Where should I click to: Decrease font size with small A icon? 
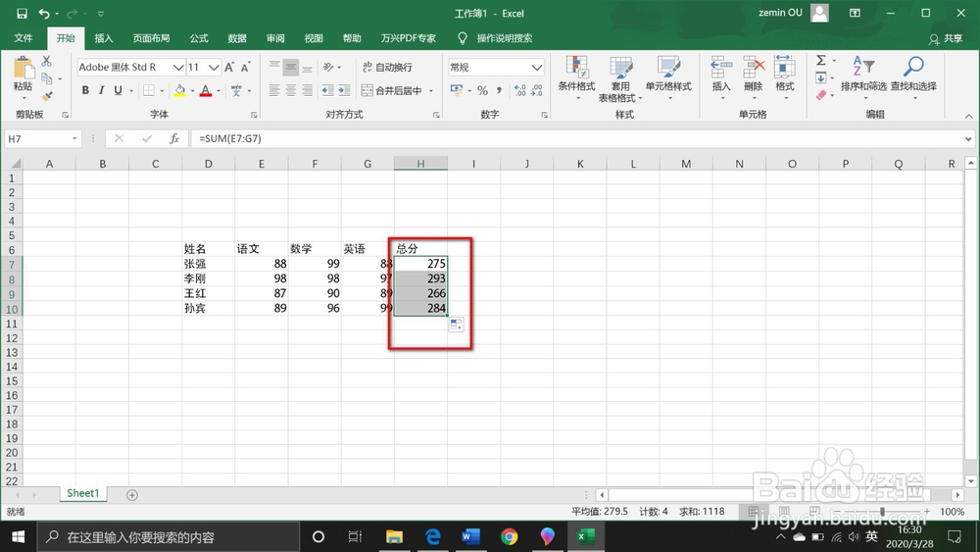(246, 67)
